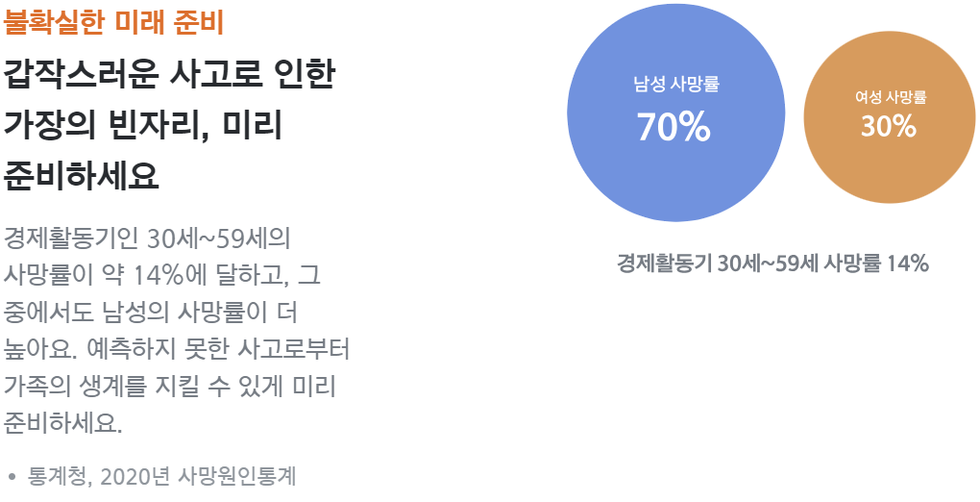This screenshot has width=980, height=502.
Task: Click paragraph line 높아요. 예측하지 못한 사고로부터
Action: pyautogui.click(x=176, y=349)
